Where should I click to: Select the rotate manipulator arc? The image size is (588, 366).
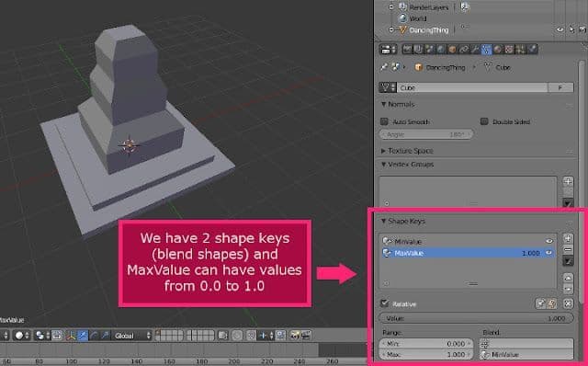point(94,336)
